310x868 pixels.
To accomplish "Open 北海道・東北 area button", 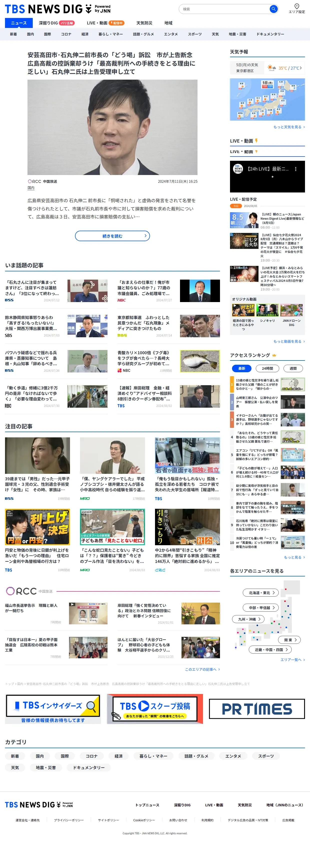I will click(261, 593).
